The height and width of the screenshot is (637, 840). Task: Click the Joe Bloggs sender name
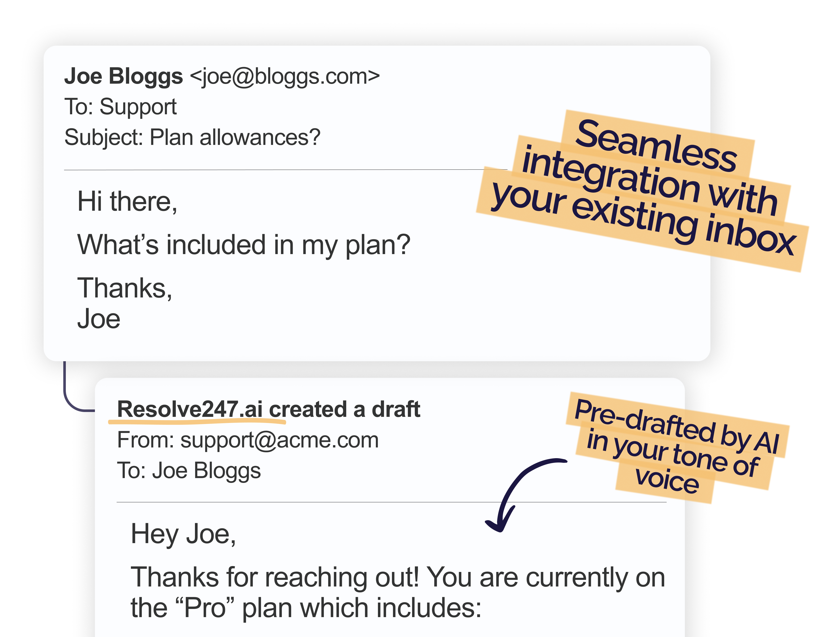click(124, 76)
